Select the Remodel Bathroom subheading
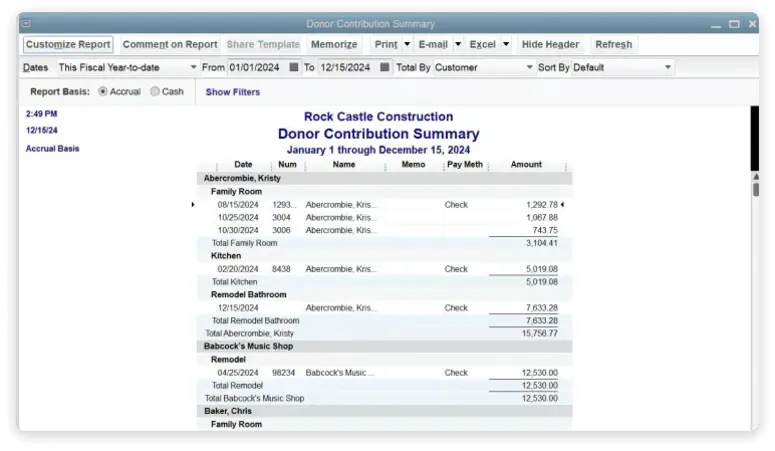This screenshot has height=451, width=775. [x=249, y=295]
